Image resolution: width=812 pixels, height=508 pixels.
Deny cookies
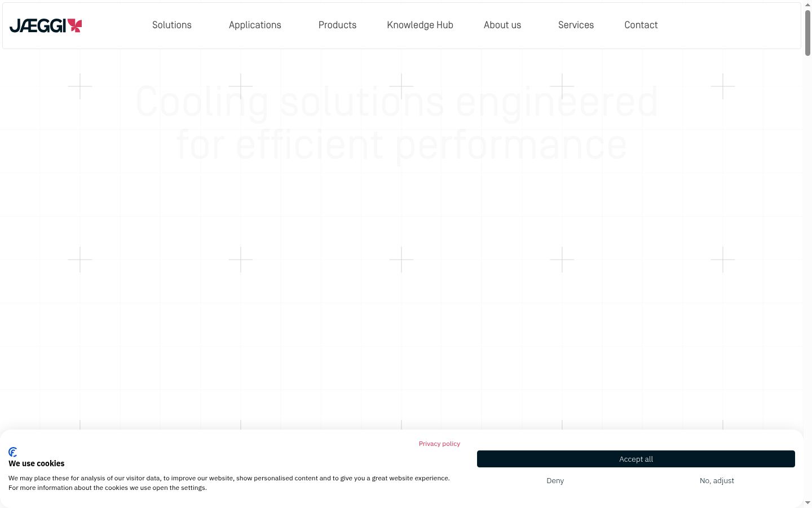point(555,481)
